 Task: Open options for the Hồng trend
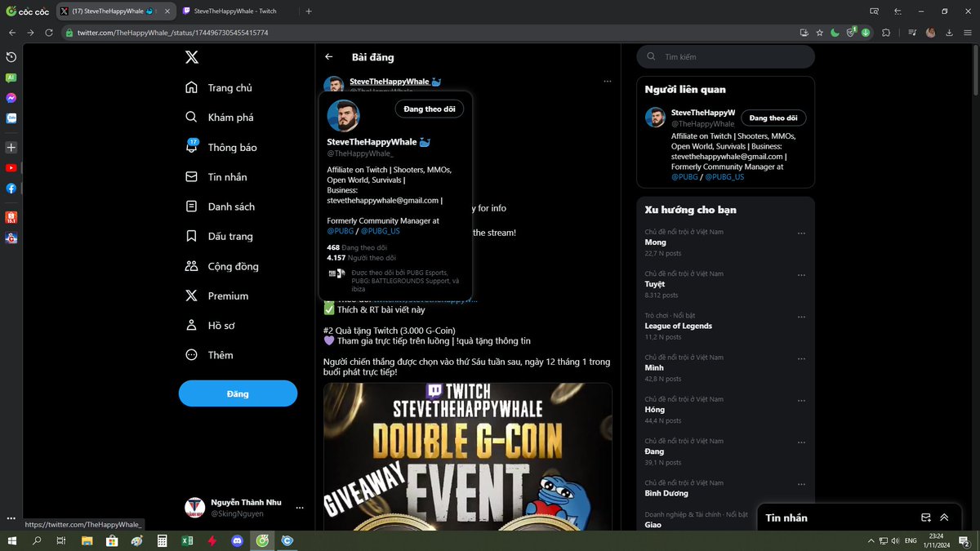tap(801, 400)
